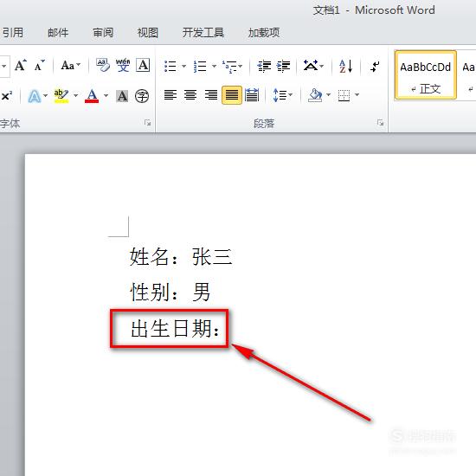Click the Character Border A icon

point(143,65)
